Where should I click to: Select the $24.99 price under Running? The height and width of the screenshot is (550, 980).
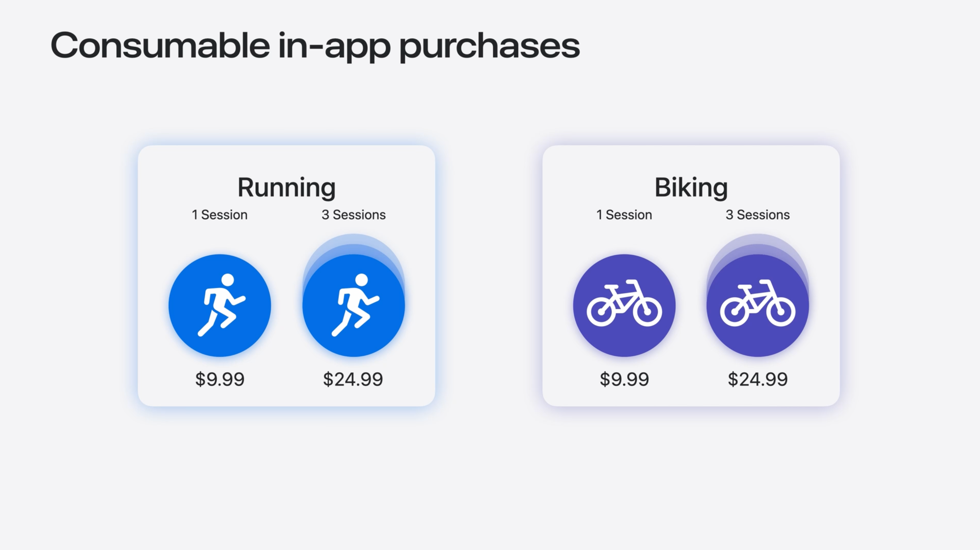353,379
